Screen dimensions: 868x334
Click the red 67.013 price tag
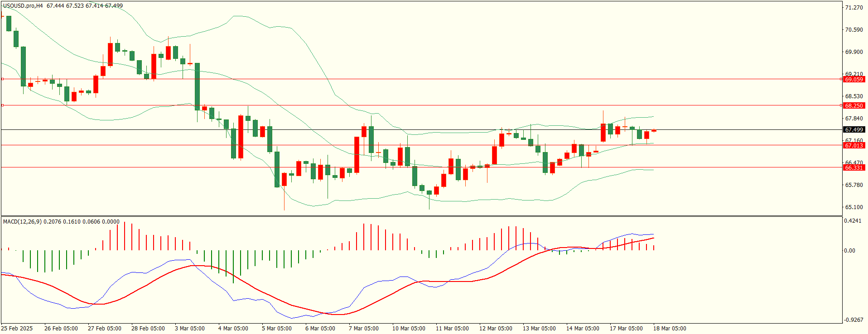pyautogui.click(x=854, y=145)
